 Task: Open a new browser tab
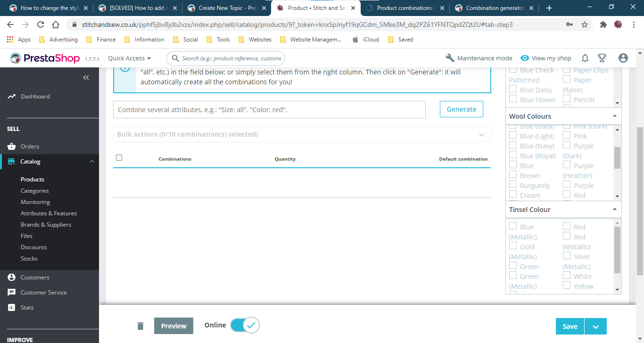(549, 8)
